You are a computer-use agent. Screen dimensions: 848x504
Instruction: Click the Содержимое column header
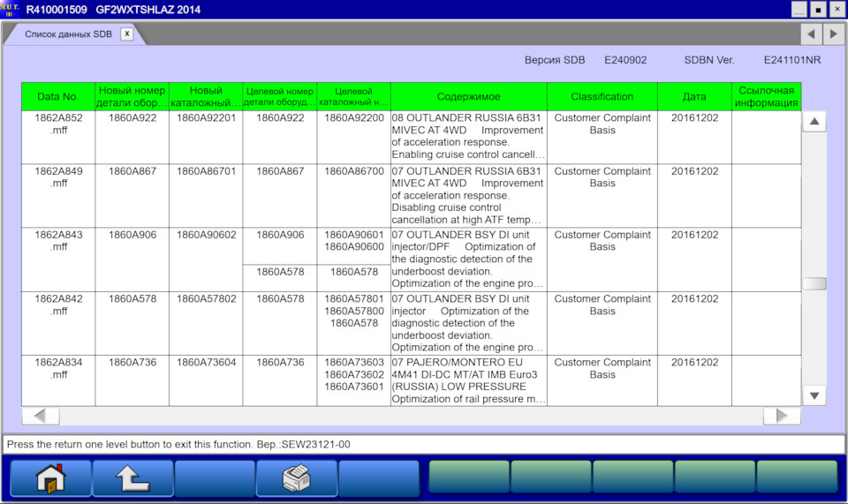pos(469,97)
